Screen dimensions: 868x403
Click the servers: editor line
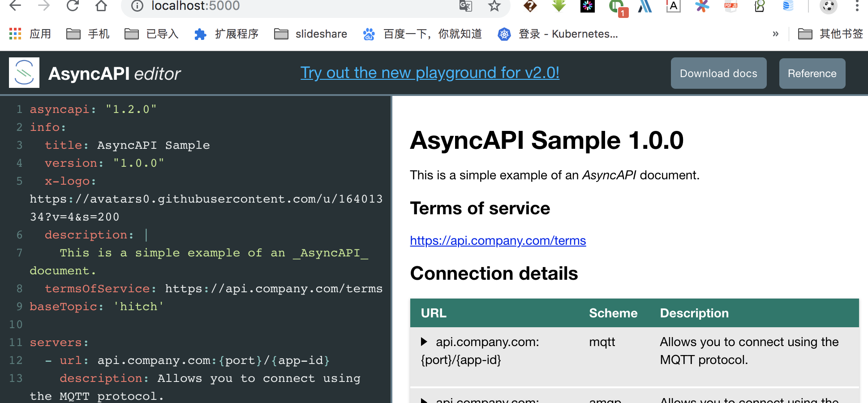59,342
